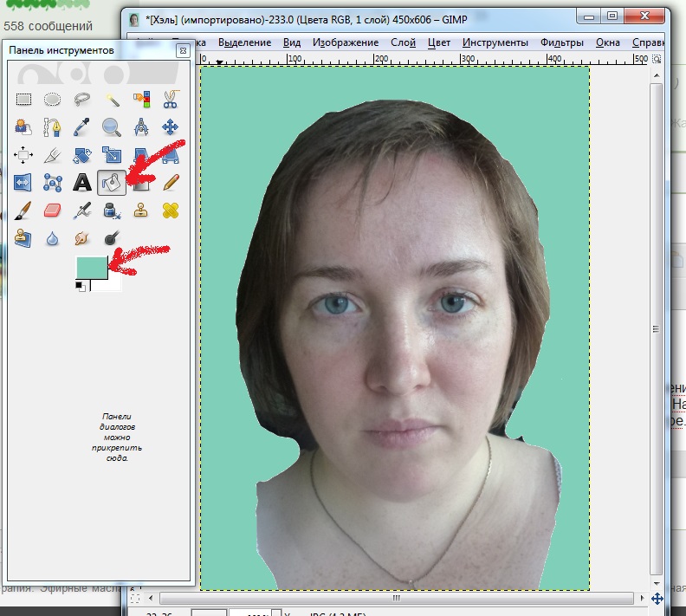Open the Фильтры menu

pyautogui.click(x=562, y=42)
